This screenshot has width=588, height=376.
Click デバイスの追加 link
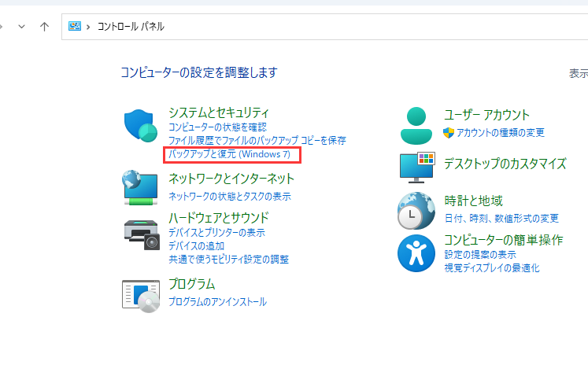click(196, 246)
